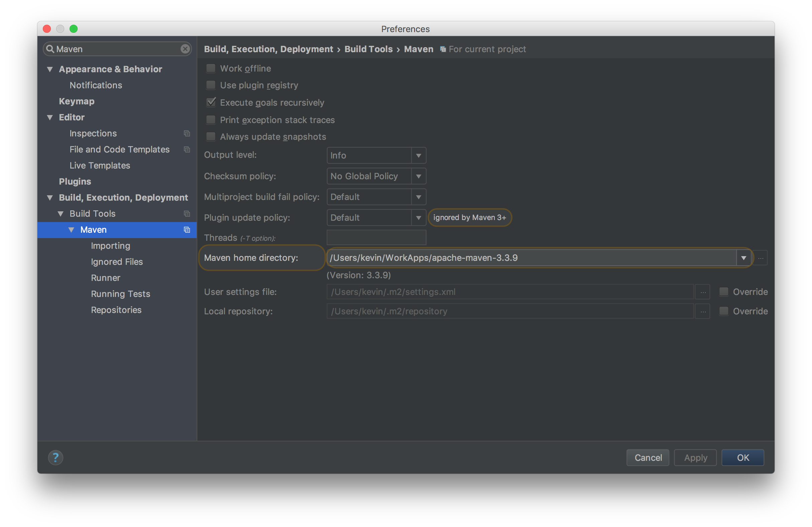Browse for Maven home directory folder
812x527 pixels.
(760, 258)
